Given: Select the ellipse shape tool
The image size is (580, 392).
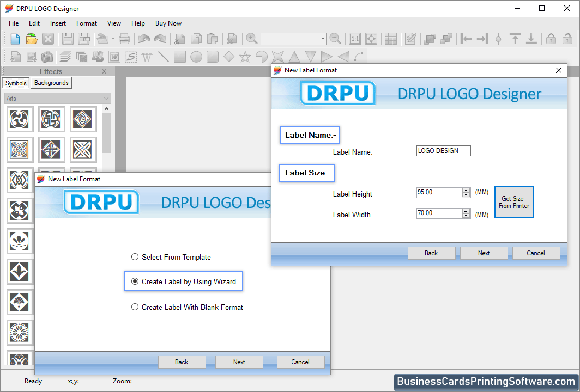Looking at the screenshot, I should (196, 57).
